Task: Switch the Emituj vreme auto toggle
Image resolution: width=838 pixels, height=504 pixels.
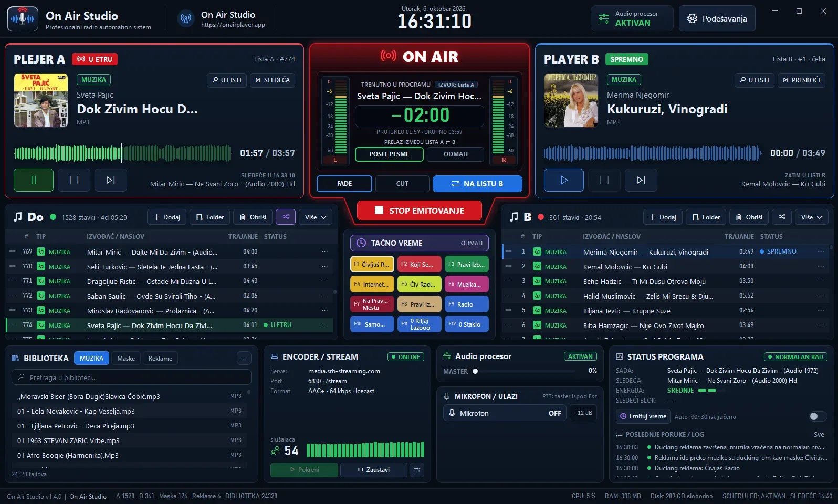Action: 817,416
